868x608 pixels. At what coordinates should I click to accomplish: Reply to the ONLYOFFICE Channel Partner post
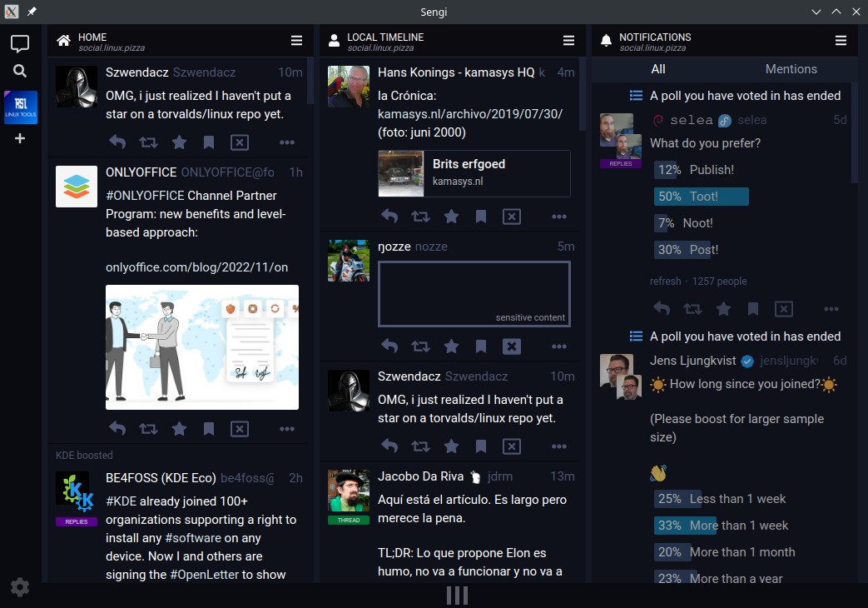[x=117, y=428]
